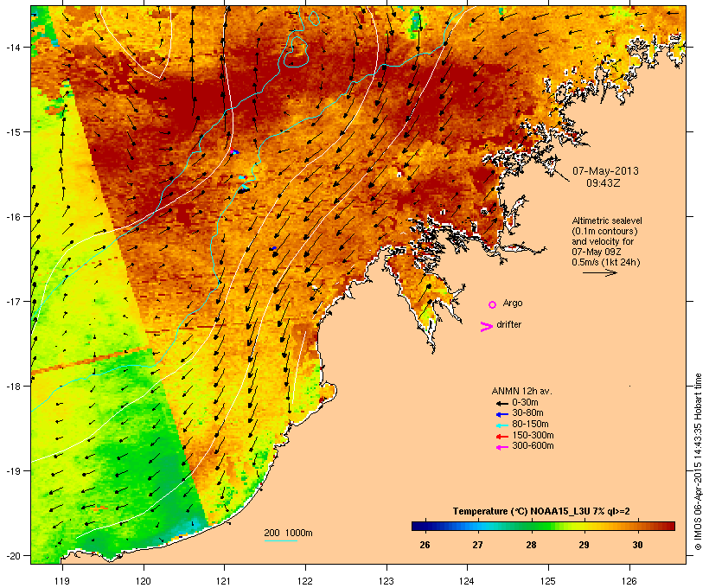Image resolution: width=709 pixels, height=588 pixels.
Task: Click the '150-300m' depth label
Action: (x=533, y=436)
